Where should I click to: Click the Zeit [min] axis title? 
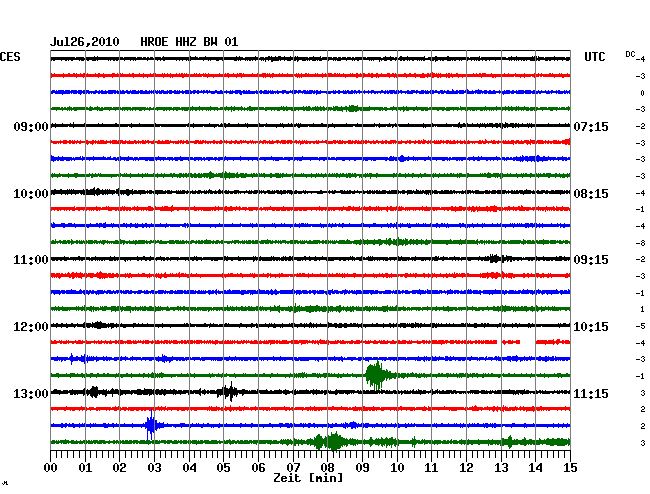(308, 478)
